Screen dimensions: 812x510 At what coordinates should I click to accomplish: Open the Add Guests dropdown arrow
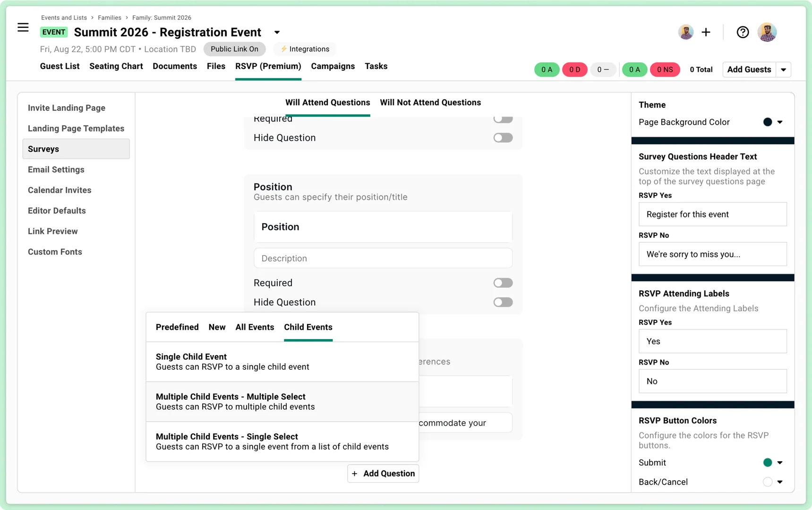(783, 69)
